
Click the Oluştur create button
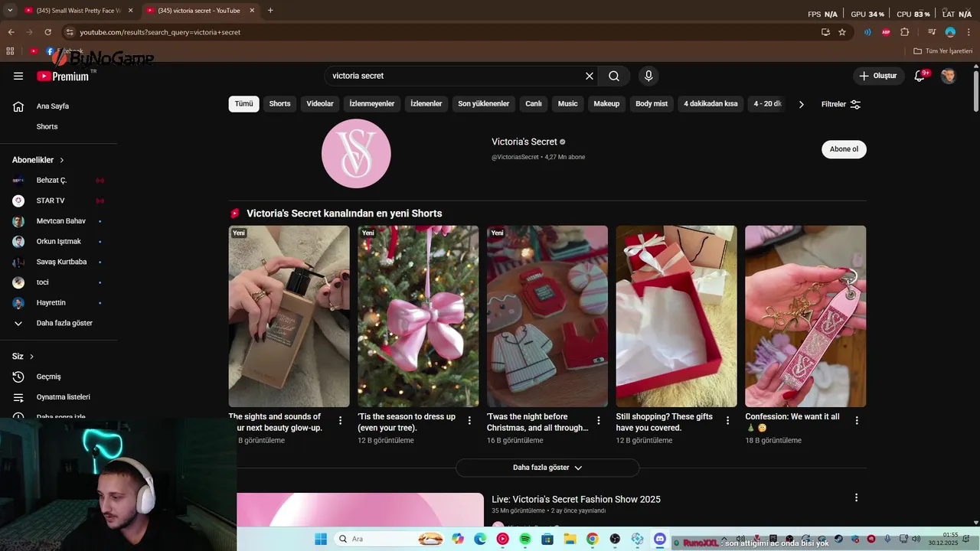tap(877, 76)
